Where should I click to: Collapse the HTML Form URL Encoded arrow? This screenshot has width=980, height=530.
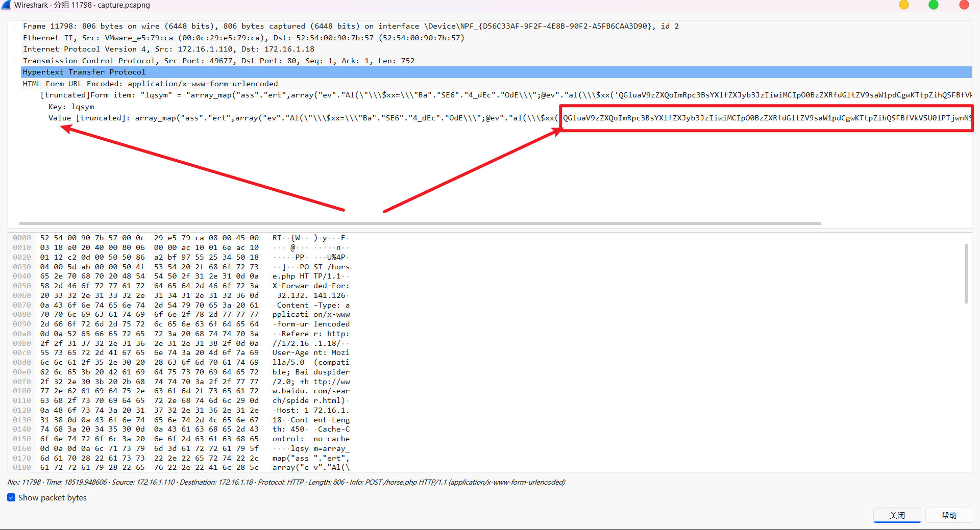(x=16, y=84)
